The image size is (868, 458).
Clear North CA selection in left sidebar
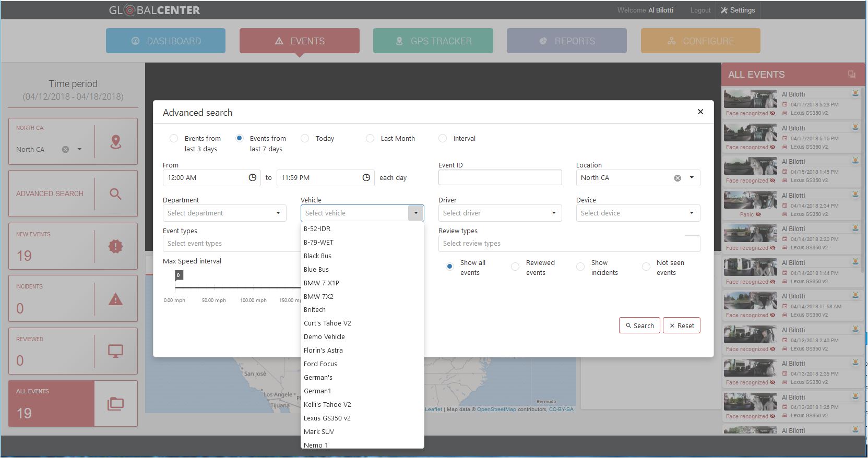(x=65, y=149)
